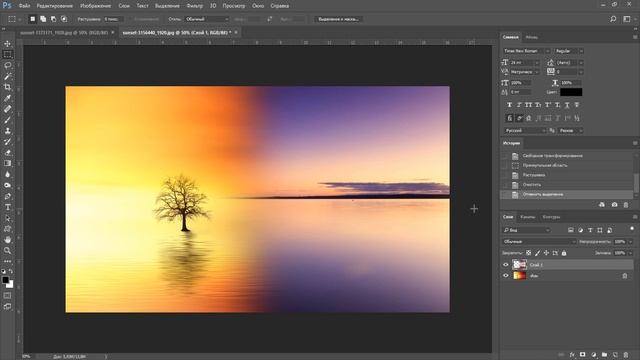640x360 pixels.
Task: Click the trash icon in the History panel
Action: (626, 204)
